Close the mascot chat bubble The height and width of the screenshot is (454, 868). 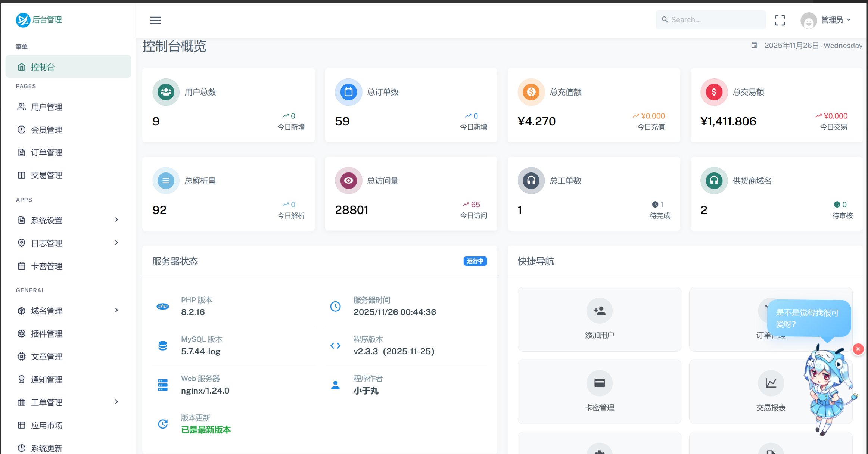858,349
